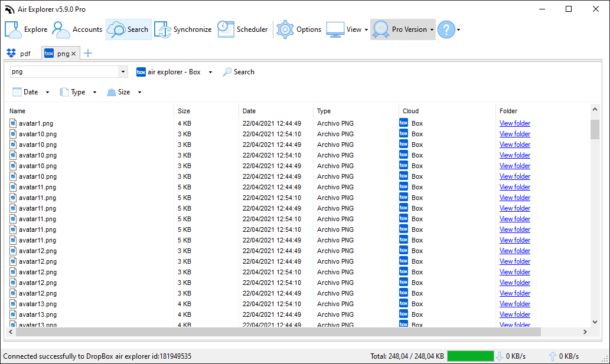Click the green transfer progress bar

tap(469, 356)
